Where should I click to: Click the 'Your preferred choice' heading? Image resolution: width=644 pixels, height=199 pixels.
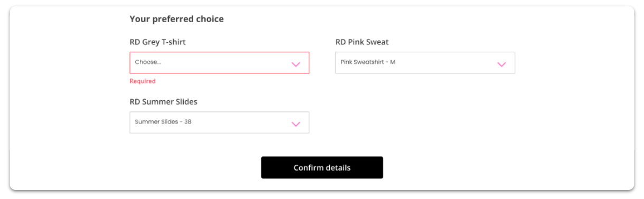click(177, 19)
